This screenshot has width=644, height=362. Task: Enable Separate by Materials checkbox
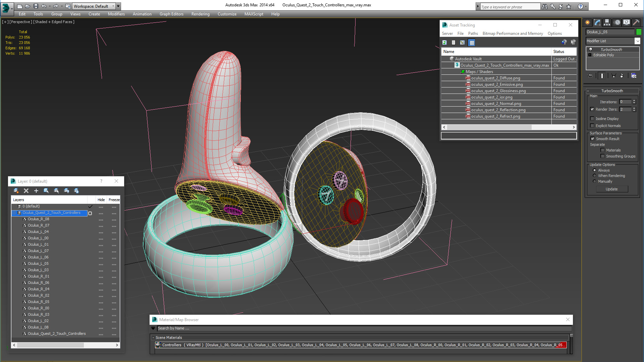[603, 150]
